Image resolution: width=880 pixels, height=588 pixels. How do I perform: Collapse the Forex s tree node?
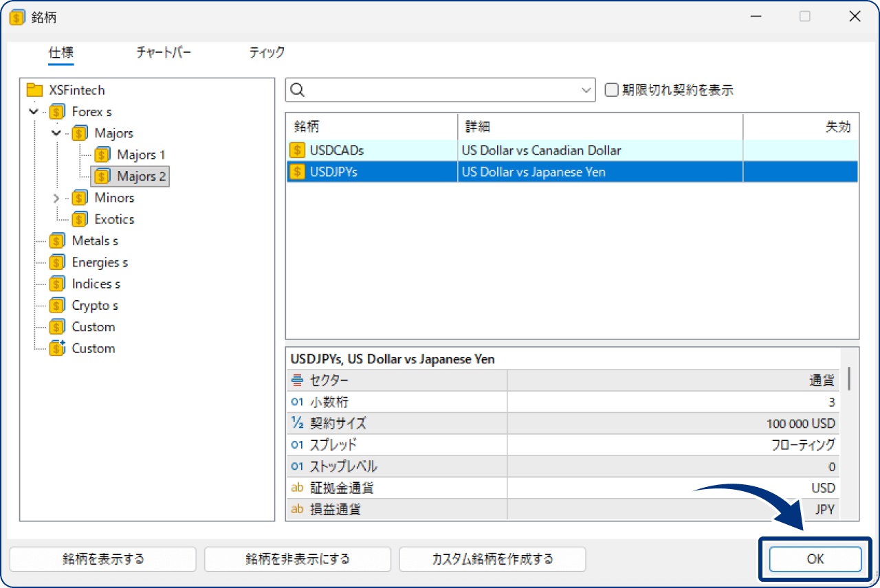34,111
